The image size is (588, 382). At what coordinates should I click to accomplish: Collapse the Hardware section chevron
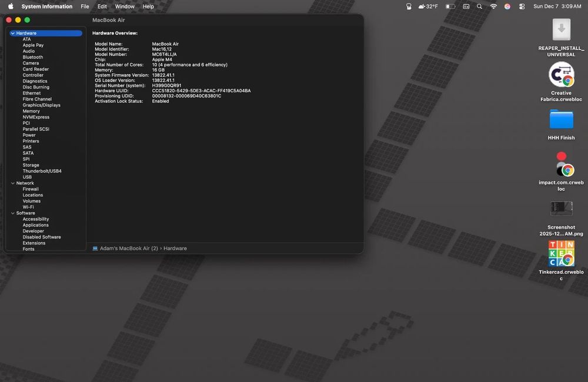pos(13,33)
